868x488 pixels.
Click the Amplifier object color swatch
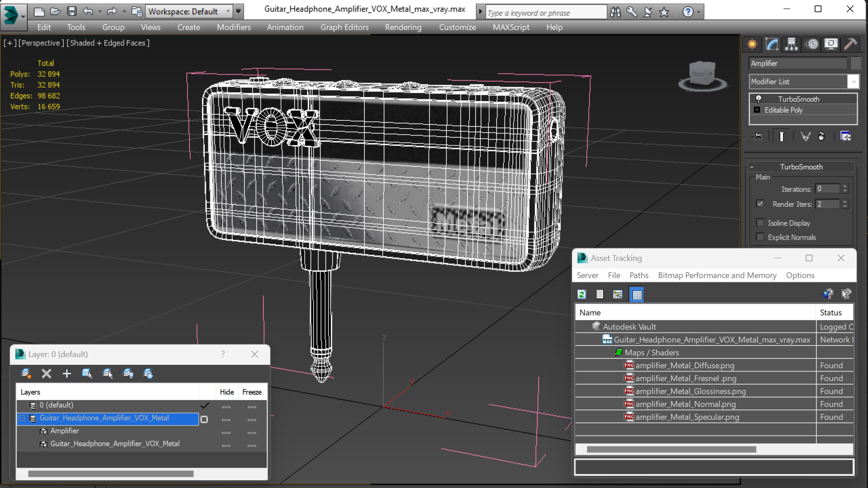(855, 63)
